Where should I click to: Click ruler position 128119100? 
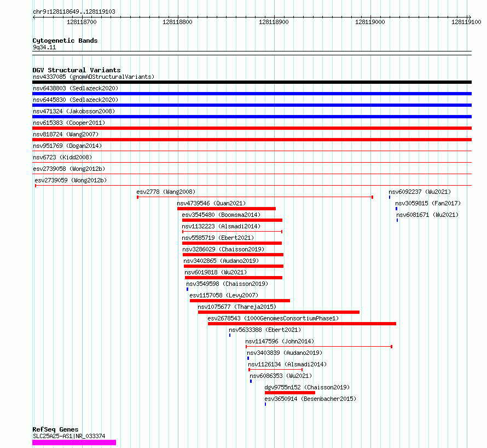pyautogui.click(x=466, y=22)
